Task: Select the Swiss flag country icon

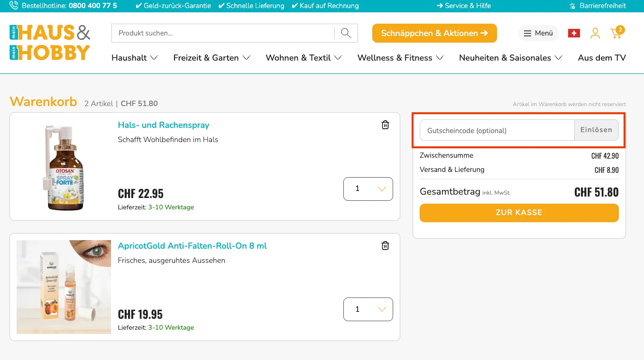Action: click(574, 33)
